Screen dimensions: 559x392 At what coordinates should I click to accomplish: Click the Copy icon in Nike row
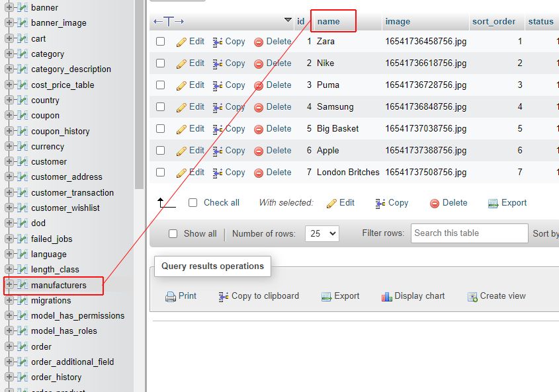(x=218, y=63)
